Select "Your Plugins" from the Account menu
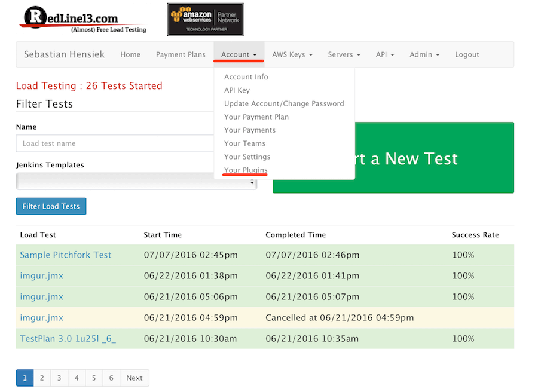 click(246, 170)
